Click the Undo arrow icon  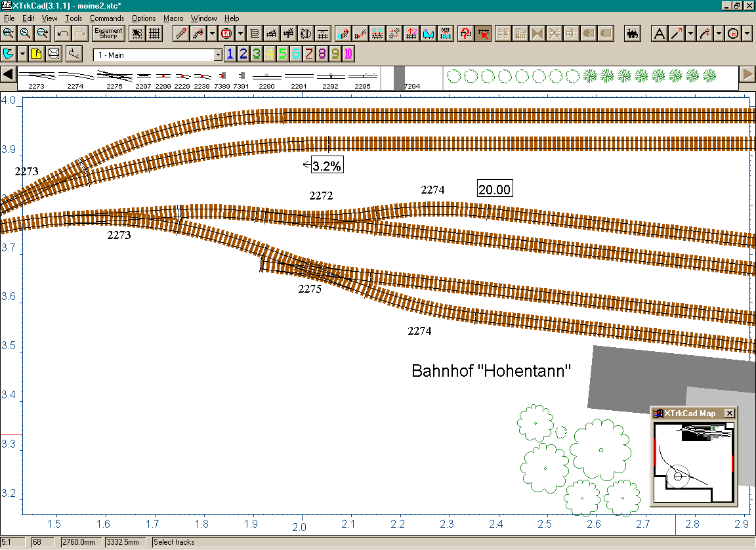[x=64, y=33]
